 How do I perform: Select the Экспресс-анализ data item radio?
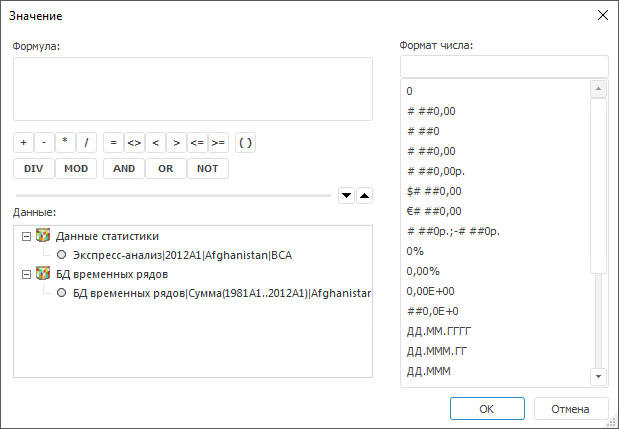tap(62, 255)
